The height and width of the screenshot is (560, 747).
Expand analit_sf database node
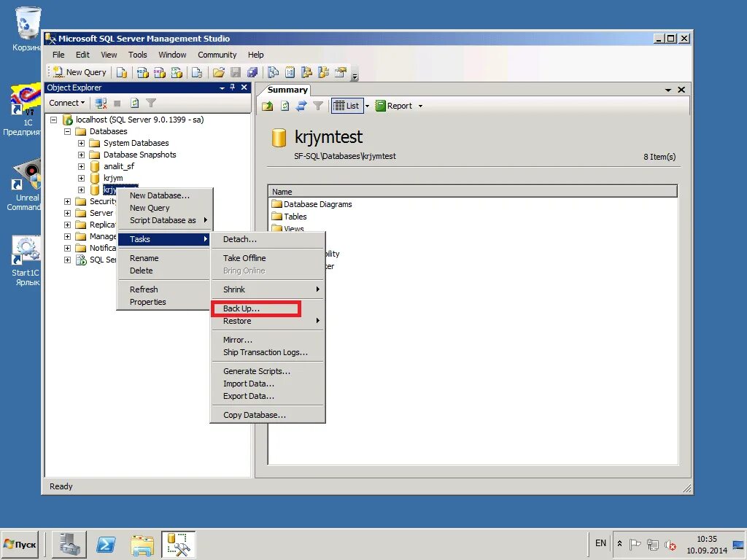81,167
